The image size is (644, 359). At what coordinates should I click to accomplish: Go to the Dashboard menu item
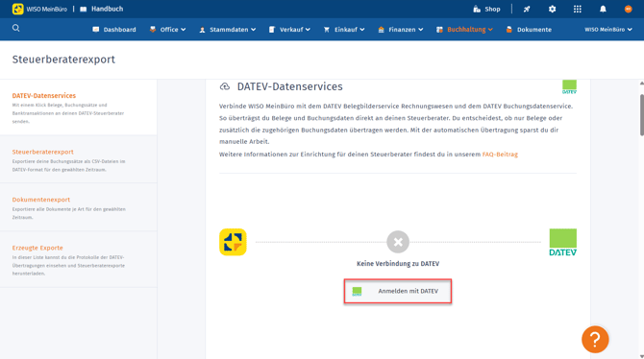point(114,30)
